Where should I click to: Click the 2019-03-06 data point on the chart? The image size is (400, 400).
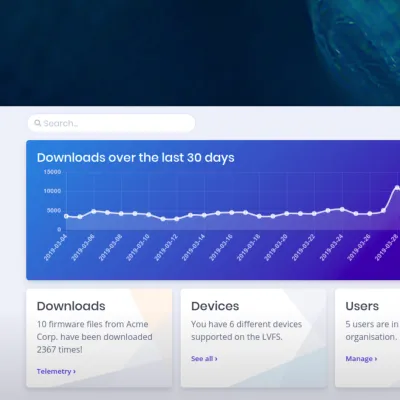[x=94, y=211]
